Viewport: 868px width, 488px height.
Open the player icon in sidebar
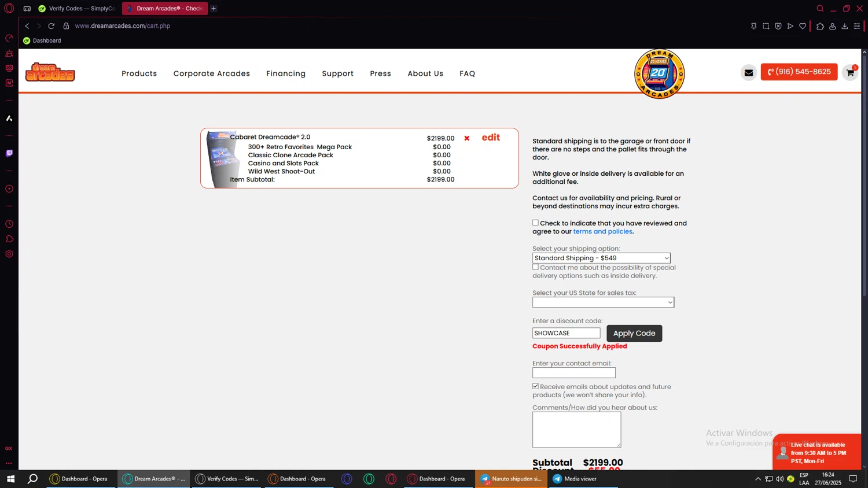(x=9, y=188)
